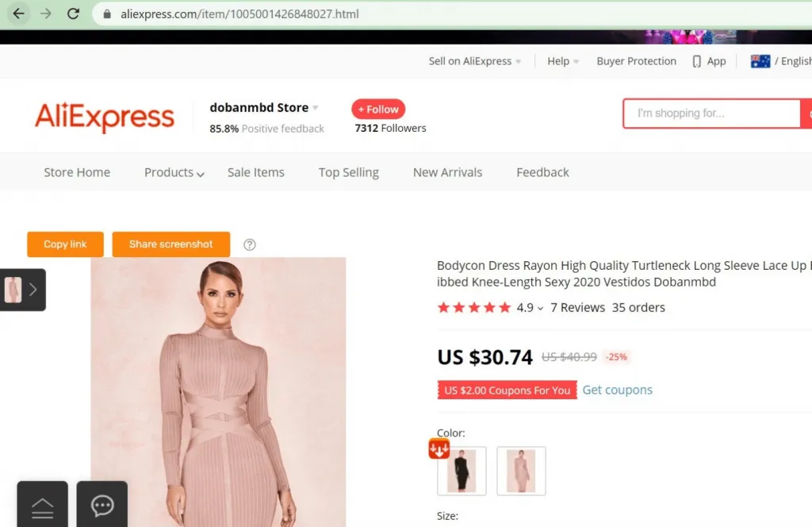812x527 pixels.
Task: Click the Copy link button
Action: 65,244
